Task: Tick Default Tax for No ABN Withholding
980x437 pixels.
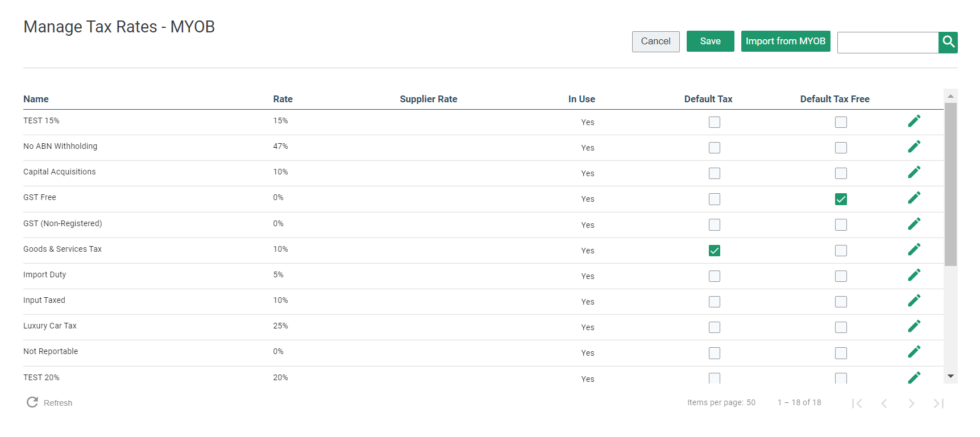Action: (715, 148)
